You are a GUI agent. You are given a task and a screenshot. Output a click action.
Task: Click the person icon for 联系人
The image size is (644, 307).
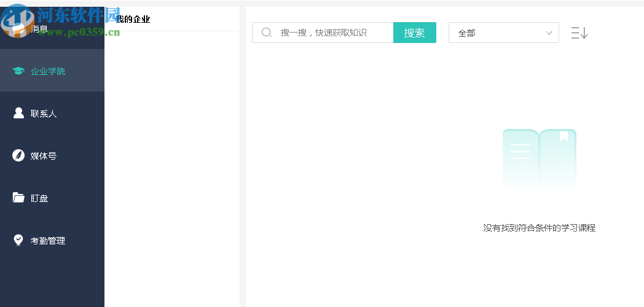[18, 113]
